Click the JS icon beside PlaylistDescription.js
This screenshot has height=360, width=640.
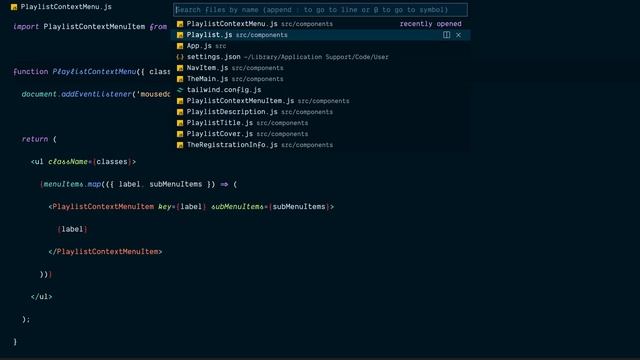pos(180,112)
